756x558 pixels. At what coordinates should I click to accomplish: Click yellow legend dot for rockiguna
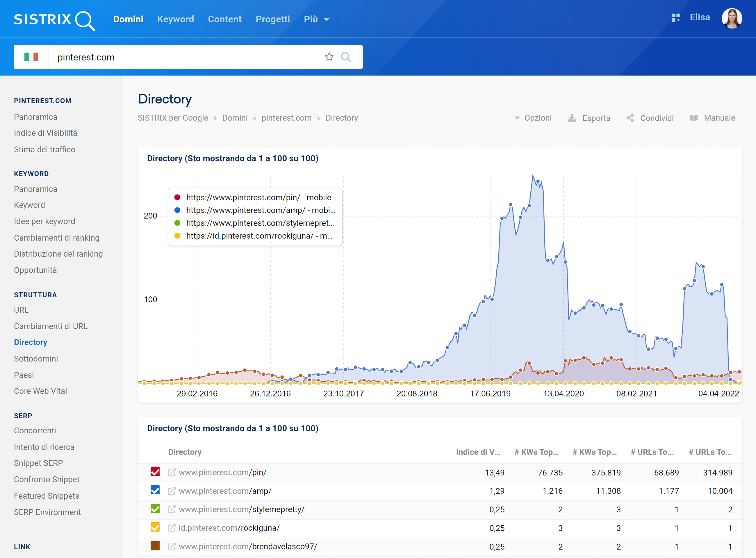click(x=177, y=236)
